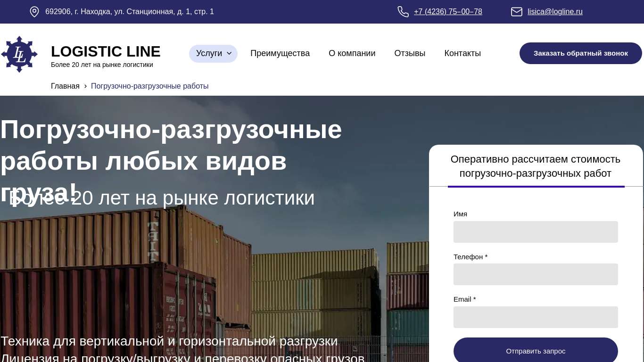Image resolution: width=644 pixels, height=362 pixels.
Task: Select the Email input field in the form
Action: tap(536, 317)
